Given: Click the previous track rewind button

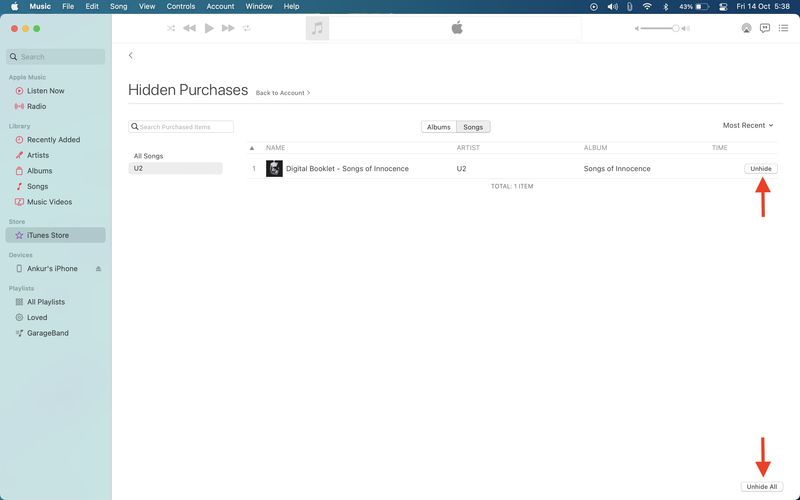Looking at the screenshot, I should click(x=189, y=28).
